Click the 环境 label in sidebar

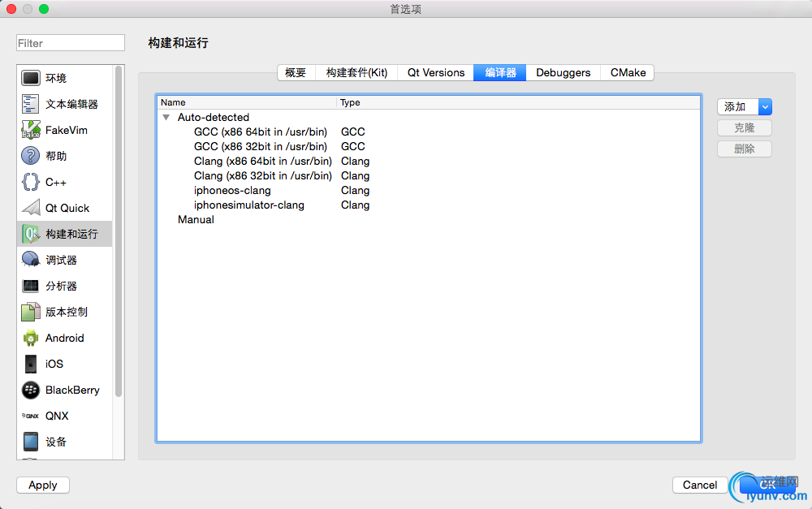click(56, 78)
